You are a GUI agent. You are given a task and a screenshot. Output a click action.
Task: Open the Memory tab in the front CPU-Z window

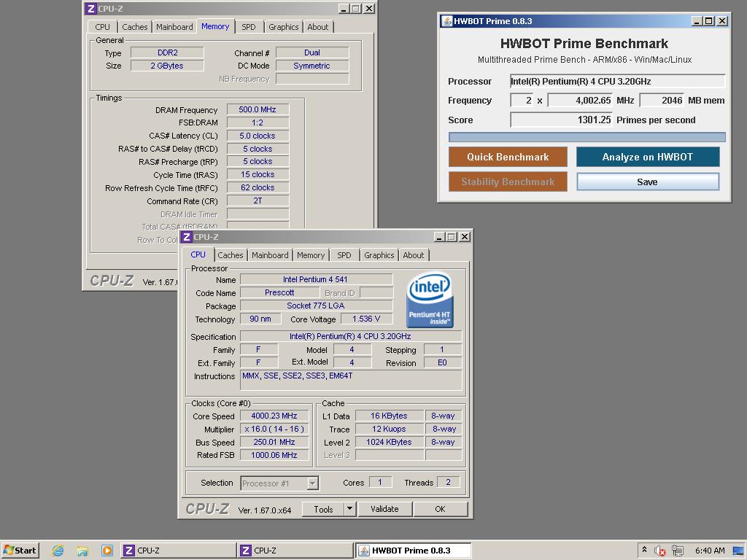click(x=311, y=255)
